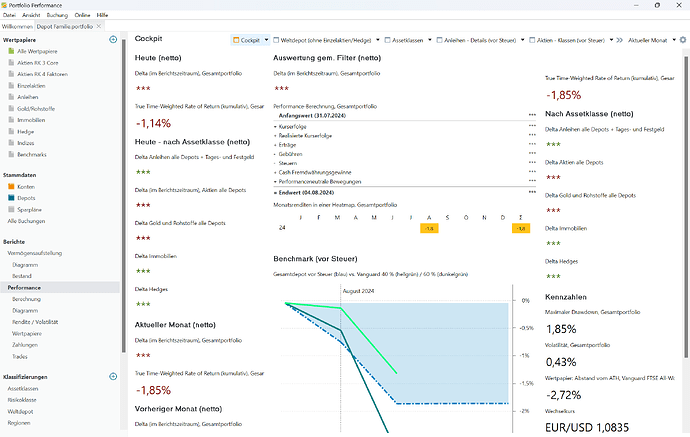The image size is (690, 437).
Task: Click the Indizes filter icon
Action: click(x=11, y=143)
